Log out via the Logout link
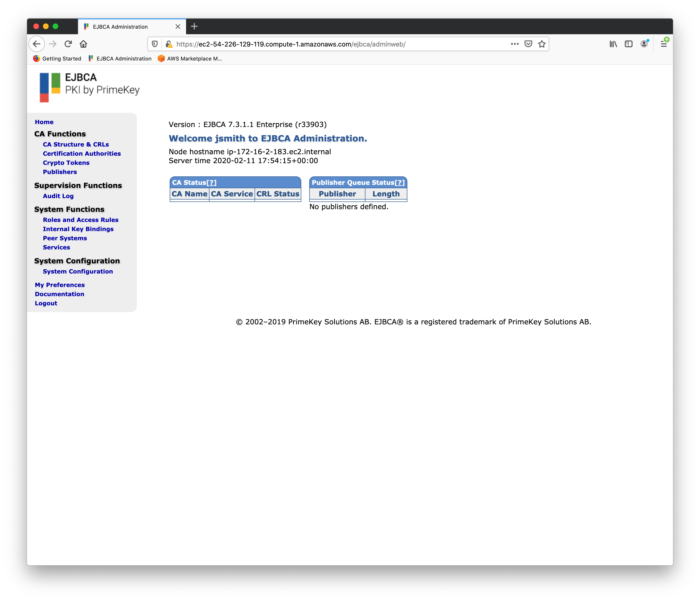The width and height of the screenshot is (700, 601). pyautogui.click(x=46, y=303)
